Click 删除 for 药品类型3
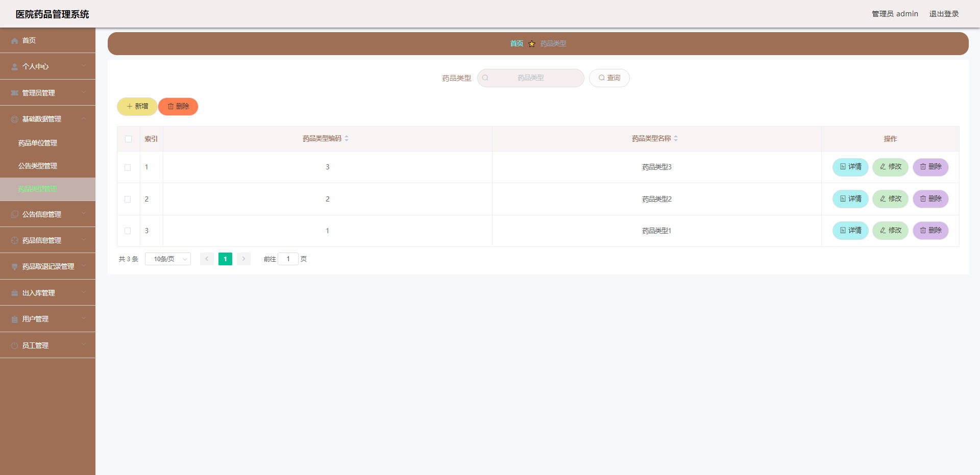Image resolution: width=980 pixels, height=475 pixels. (x=930, y=167)
